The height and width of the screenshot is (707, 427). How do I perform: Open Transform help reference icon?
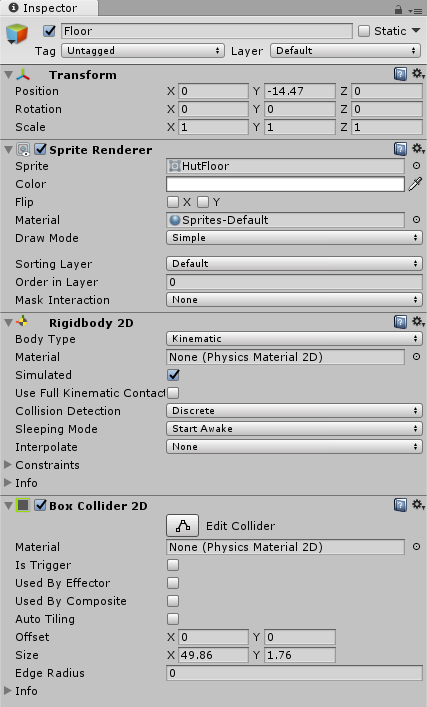point(400,74)
